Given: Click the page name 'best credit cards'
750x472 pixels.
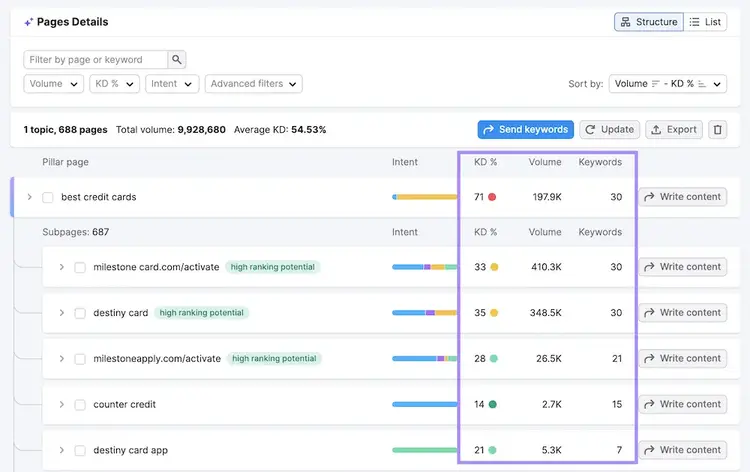Looking at the screenshot, I should (99, 197).
